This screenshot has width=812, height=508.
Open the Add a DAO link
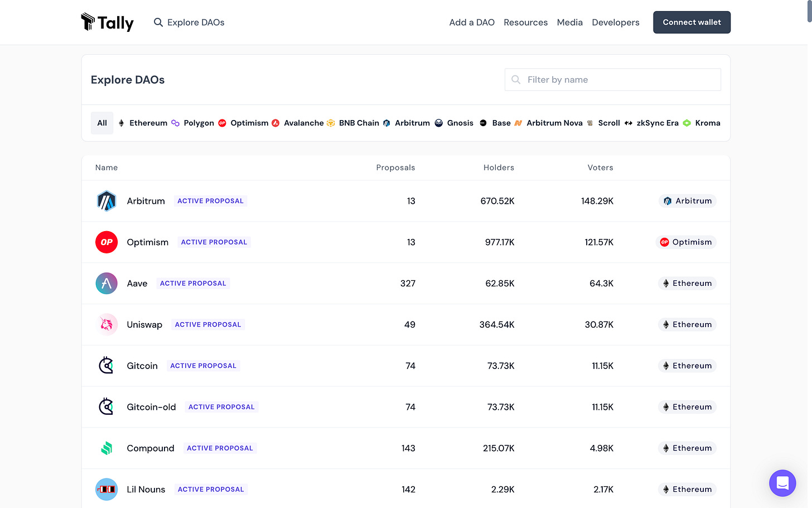[472, 22]
